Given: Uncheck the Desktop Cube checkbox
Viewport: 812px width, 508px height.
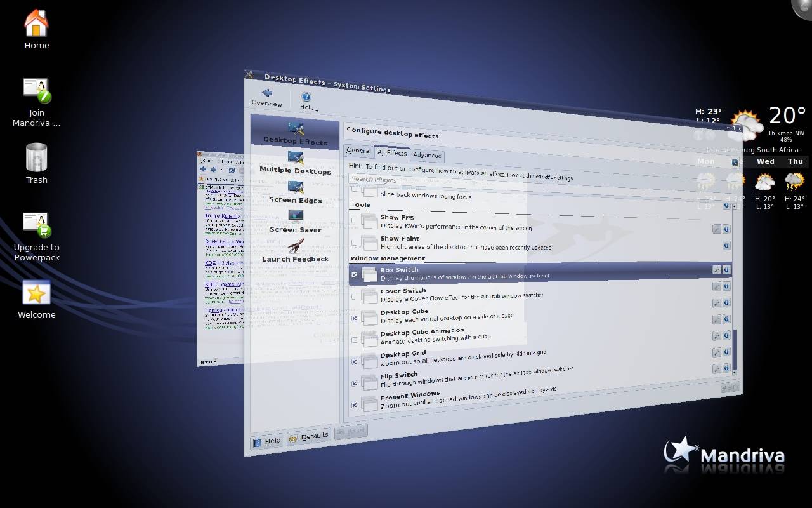Looking at the screenshot, I should 355,318.
